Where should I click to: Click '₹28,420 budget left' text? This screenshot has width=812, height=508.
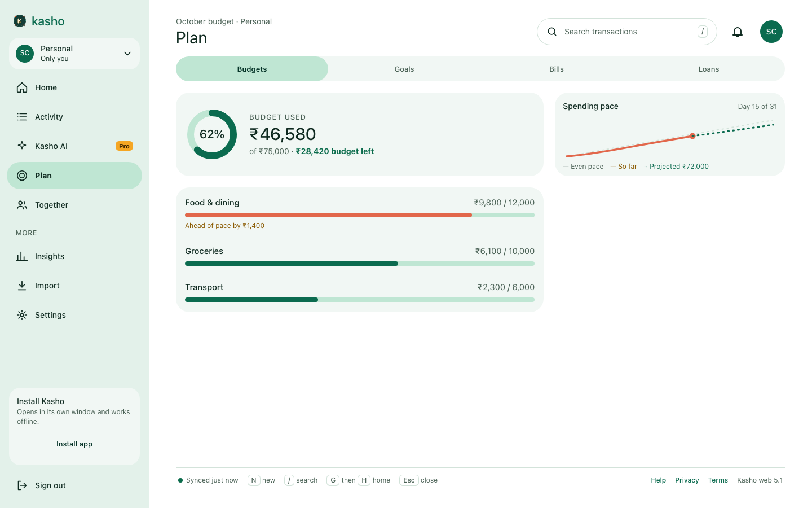[335, 151]
